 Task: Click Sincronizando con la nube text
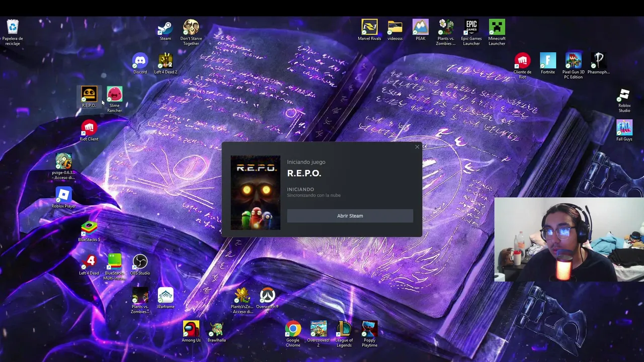tap(313, 195)
